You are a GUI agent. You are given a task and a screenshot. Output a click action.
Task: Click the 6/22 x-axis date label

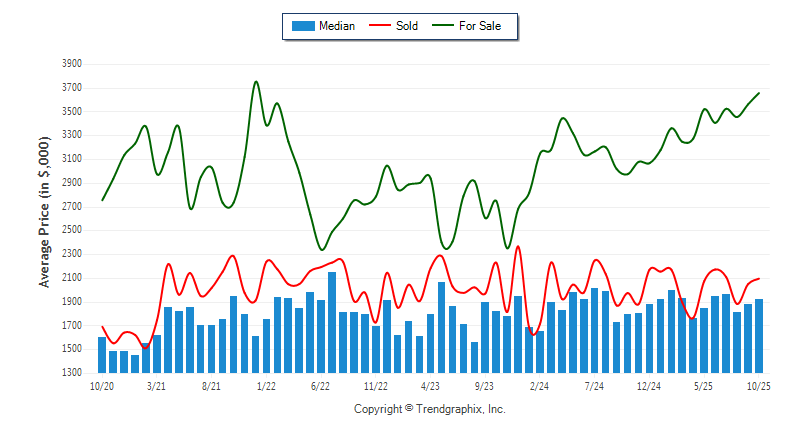pos(321,385)
